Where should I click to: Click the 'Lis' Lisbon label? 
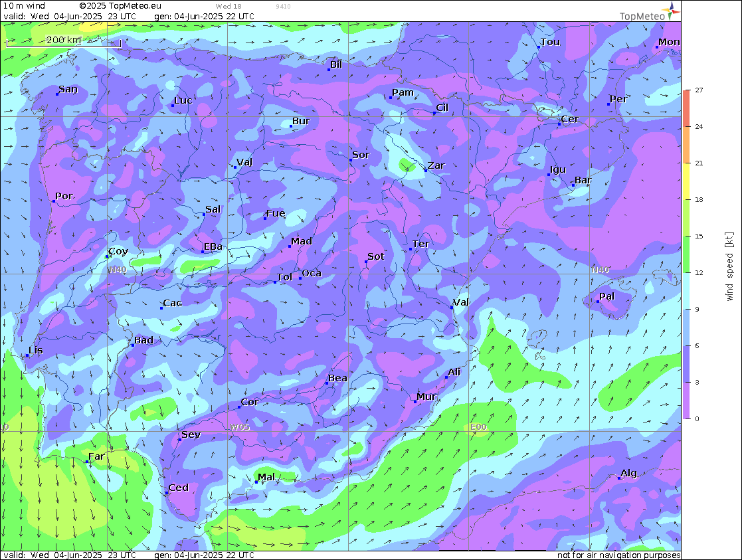[35, 350]
